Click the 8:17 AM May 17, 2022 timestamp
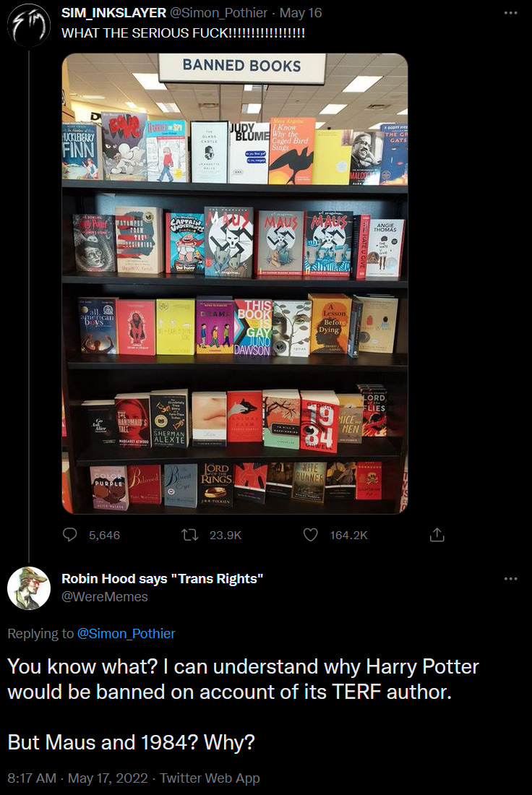This screenshot has height=795, width=532. [77, 778]
